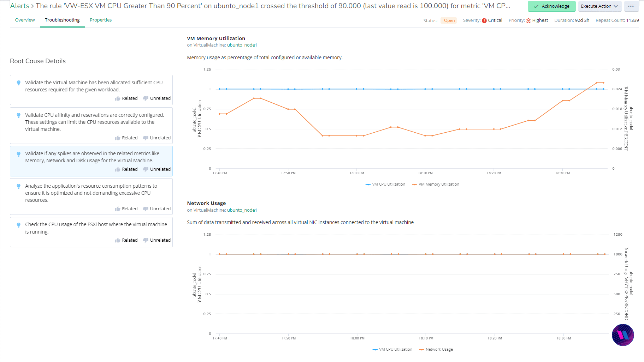Mark CPU affinity cause as Unrelated
644x362 pixels.
[157, 138]
